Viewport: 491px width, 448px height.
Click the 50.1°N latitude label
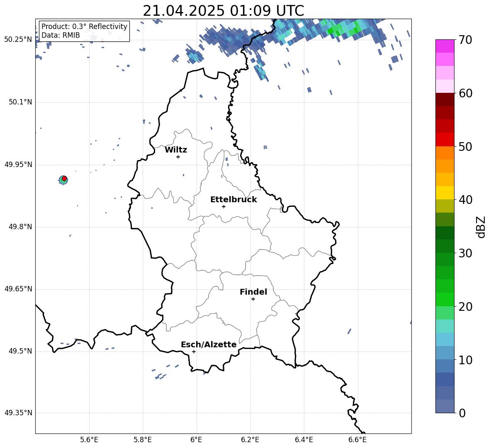click(20, 102)
